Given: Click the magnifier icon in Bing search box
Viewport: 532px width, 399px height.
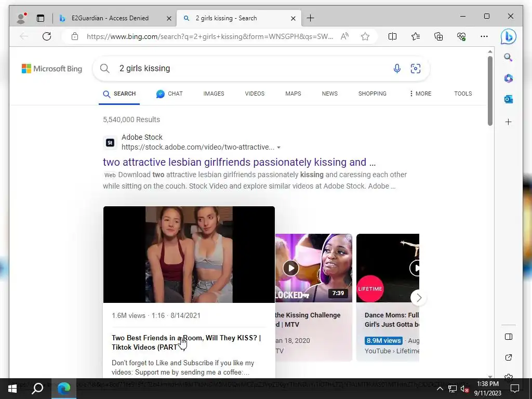Looking at the screenshot, I should [105, 69].
